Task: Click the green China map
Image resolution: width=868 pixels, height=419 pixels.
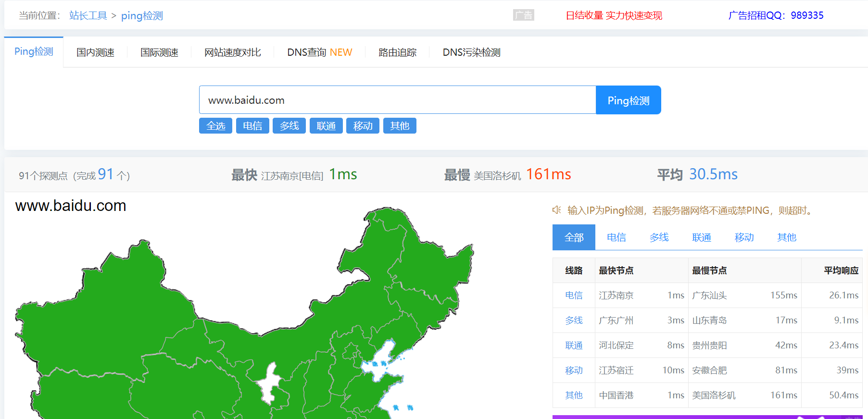Action: click(x=244, y=313)
